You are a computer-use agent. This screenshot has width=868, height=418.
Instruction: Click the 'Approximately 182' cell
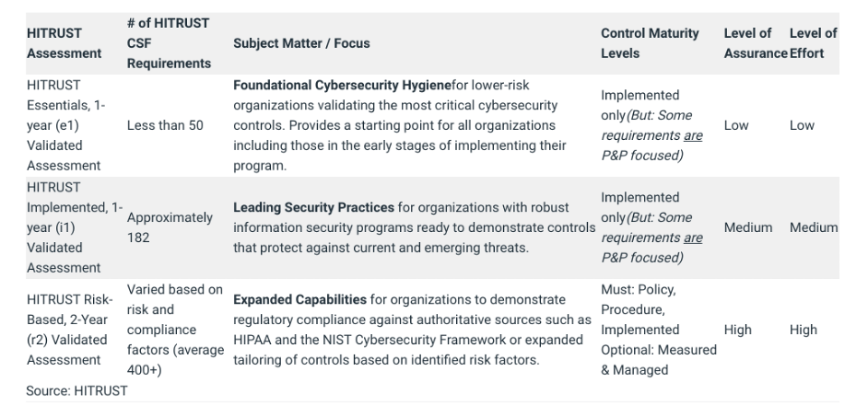[x=170, y=227]
